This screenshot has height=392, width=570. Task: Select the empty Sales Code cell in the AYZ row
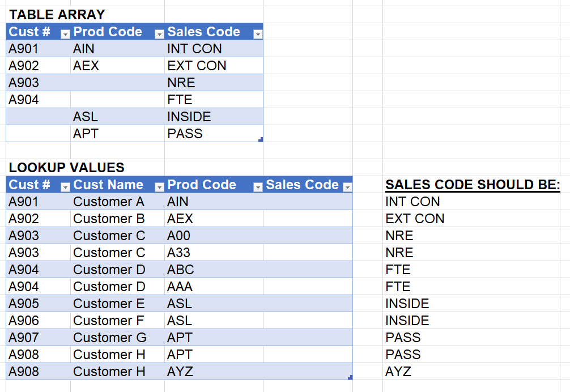308,372
